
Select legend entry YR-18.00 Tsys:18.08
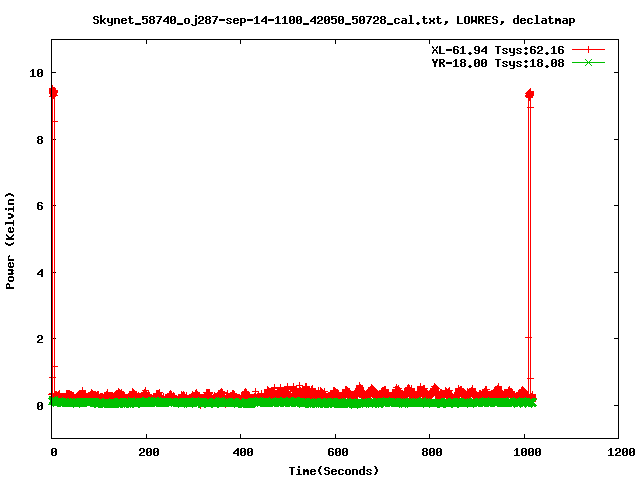click(498, 63)
